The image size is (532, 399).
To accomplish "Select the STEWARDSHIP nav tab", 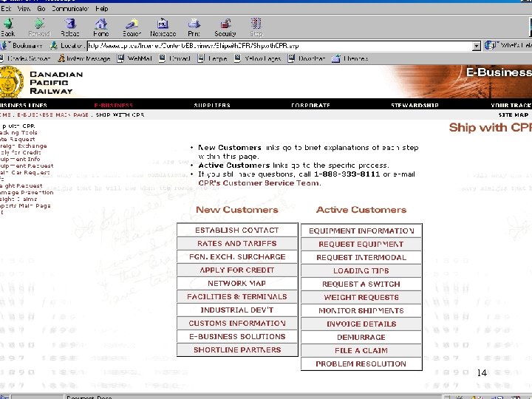I will (415, 105).
